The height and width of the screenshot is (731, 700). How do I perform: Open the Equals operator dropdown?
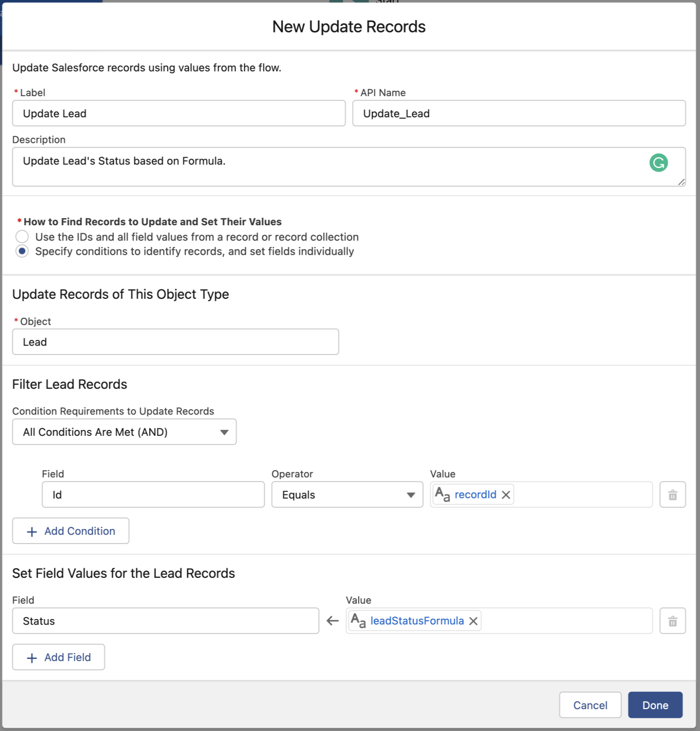[347, 494]
